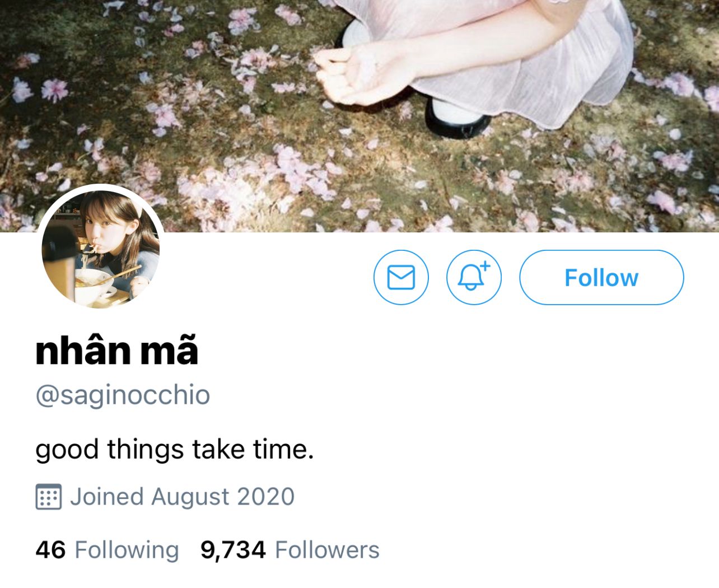Click the following count number 46
The image size is (719, 588).
tap(50, 550)
